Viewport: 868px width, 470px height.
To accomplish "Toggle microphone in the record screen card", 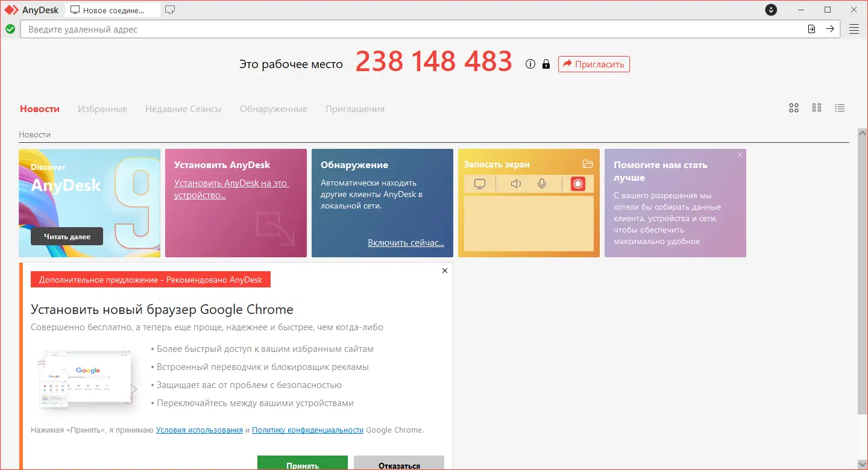I will click(x=542, y=184).
